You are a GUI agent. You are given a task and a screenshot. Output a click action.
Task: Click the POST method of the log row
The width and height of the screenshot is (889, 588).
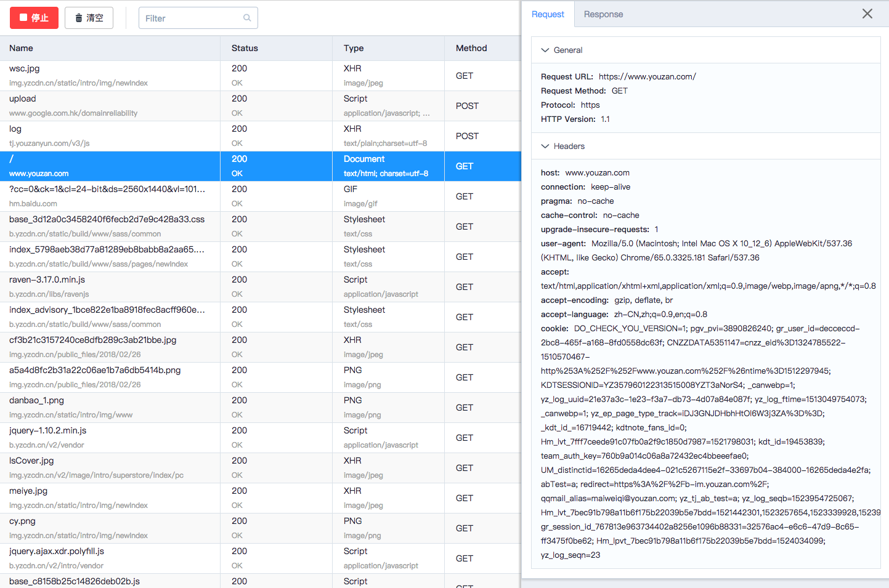click(x=467, y=136)
